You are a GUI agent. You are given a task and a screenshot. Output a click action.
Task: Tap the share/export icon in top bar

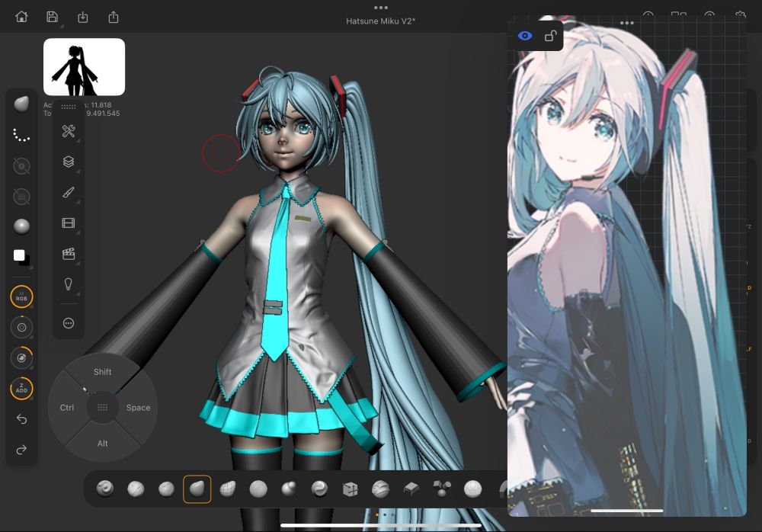point(114,18)
